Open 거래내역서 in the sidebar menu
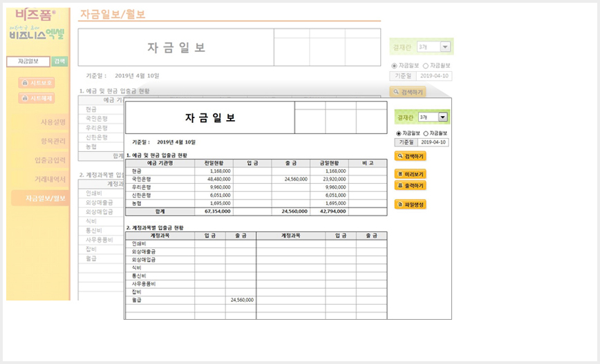Viewport: 600px width, 364px height. (x=50, y=180)
